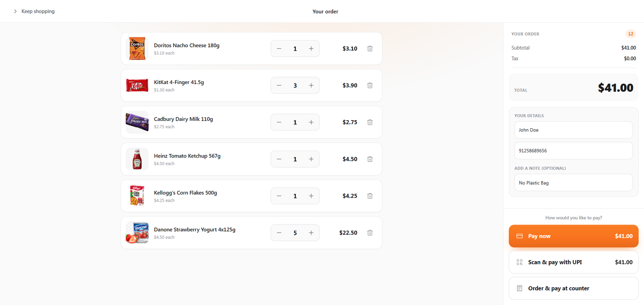Click the item count badge 12
The width and height of the screenshot is (644, 305).
click(631, 34)
